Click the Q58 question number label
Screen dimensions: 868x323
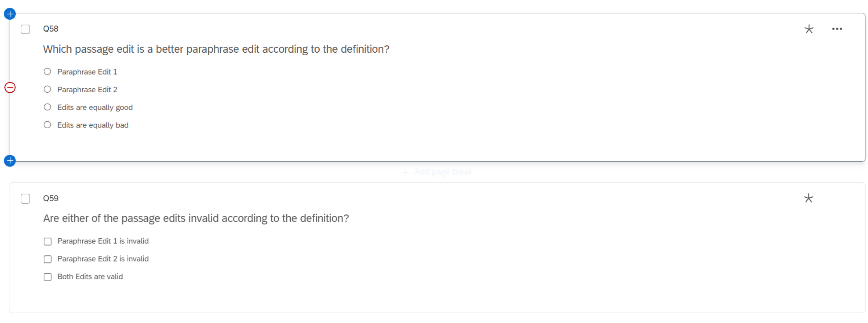point(50,29)
